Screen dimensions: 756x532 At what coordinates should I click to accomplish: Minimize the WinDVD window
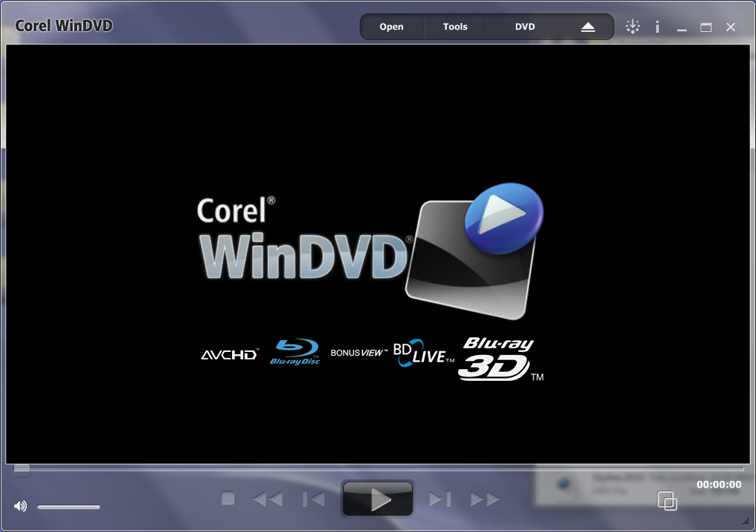(x=681, y=30)
